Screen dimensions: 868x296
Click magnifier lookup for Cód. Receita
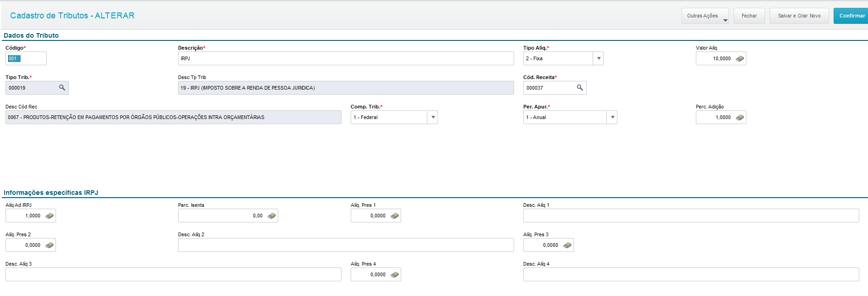pos(580,88)
